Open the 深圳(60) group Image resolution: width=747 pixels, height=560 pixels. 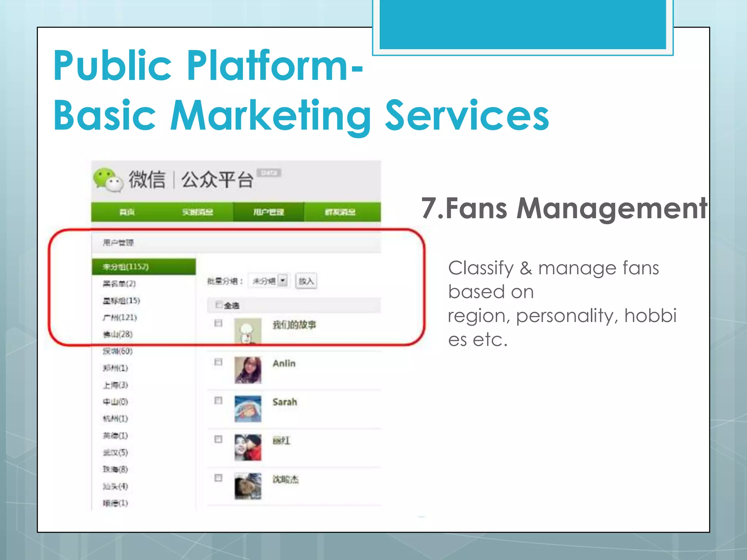click(x=117, y=351)
